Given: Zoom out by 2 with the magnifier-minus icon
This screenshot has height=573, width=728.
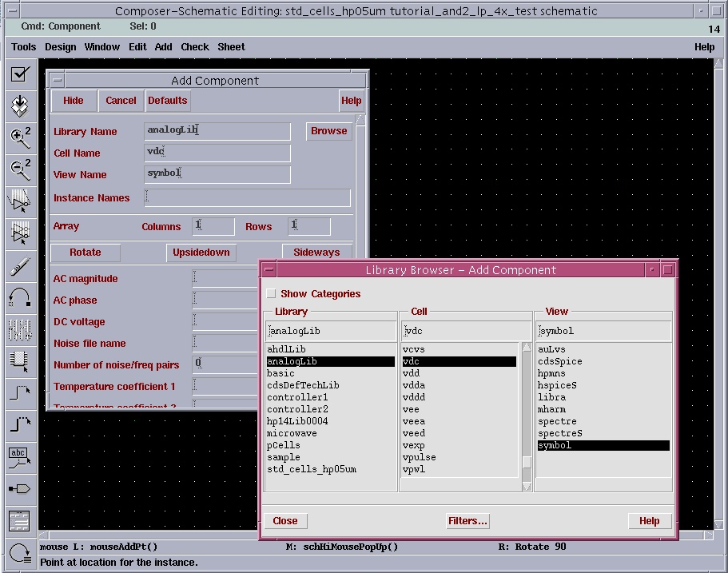Looking at the screenshot, I should pyautogui.click(x=20, y=169).
